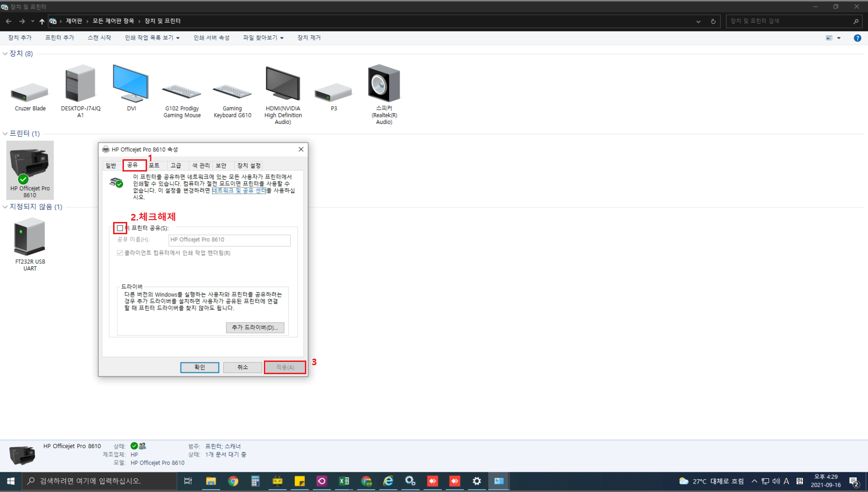Click 프린터 추가 in the toolbar
This screenshot has width=868, height=492.
click(x=59, y=38)
